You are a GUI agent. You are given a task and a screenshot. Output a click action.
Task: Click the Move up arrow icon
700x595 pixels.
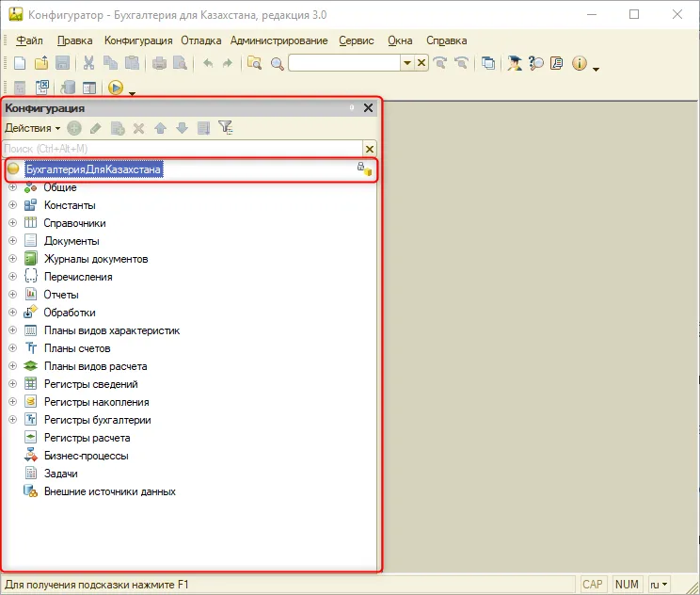160,129
